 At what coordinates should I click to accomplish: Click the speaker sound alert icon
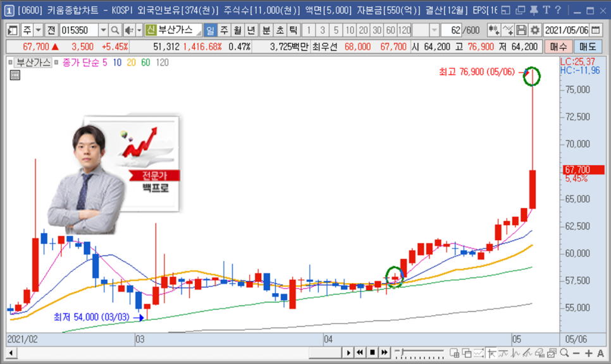pos(129,30)
